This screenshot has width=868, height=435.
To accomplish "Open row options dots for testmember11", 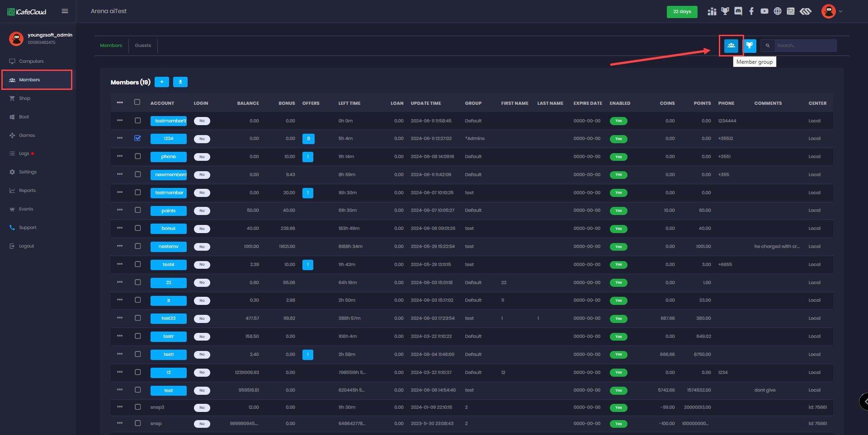I will click(120, 121).
